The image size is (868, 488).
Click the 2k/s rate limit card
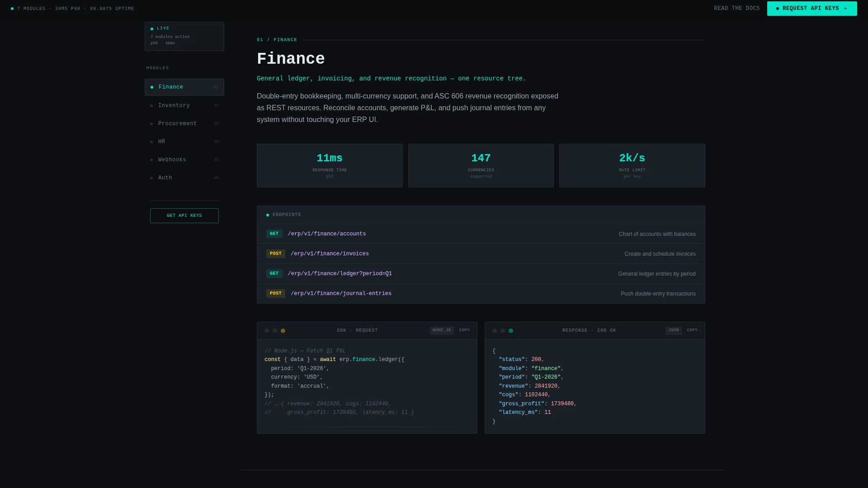pyautogui.click(x=632, y=166)
